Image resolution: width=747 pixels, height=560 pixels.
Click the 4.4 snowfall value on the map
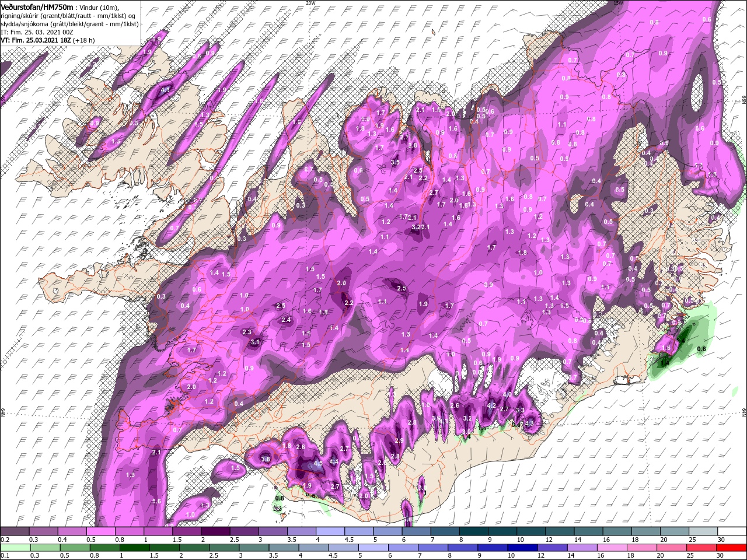334,461
